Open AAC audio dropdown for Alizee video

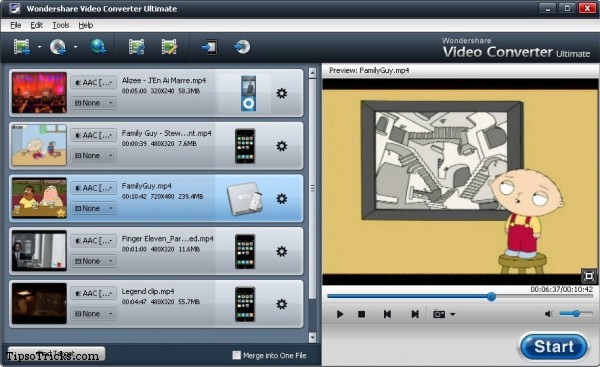94,82
